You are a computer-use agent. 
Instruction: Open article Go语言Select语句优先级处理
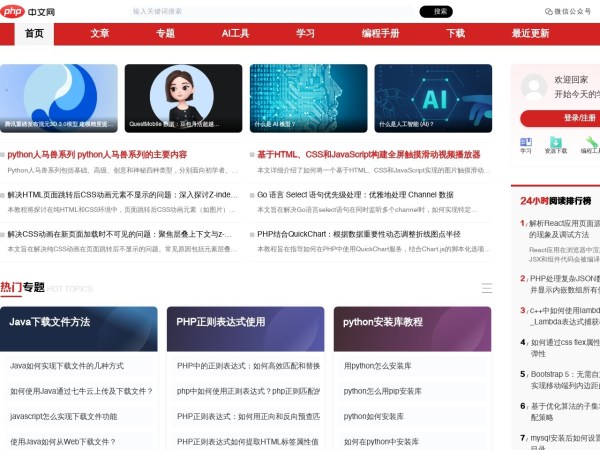point(355,195)
